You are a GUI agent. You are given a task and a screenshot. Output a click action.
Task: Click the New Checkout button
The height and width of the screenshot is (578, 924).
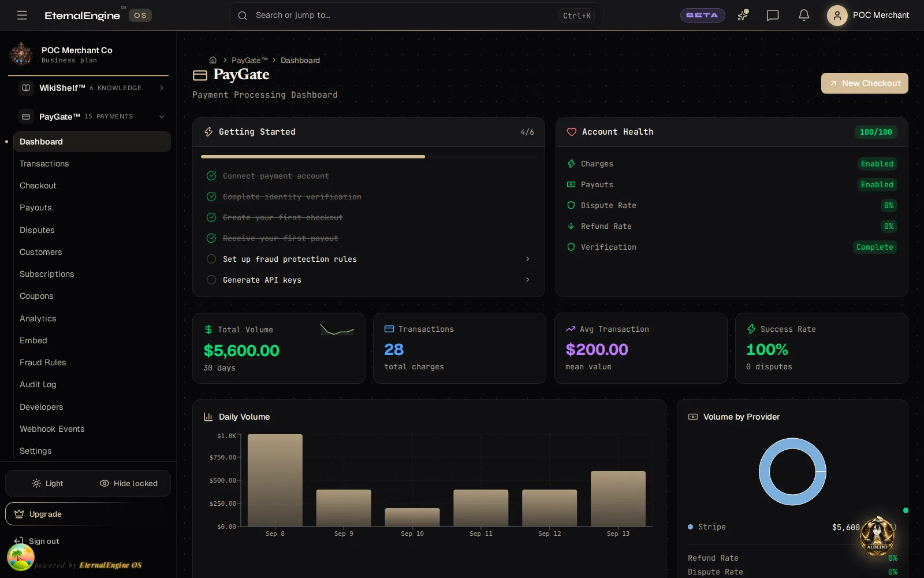(x=865, y=83)
